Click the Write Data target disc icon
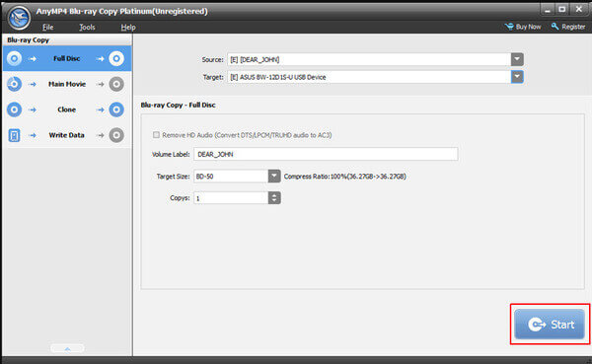Screen dimensions: 592x364 pyautogui.click(x=116, y=135)
